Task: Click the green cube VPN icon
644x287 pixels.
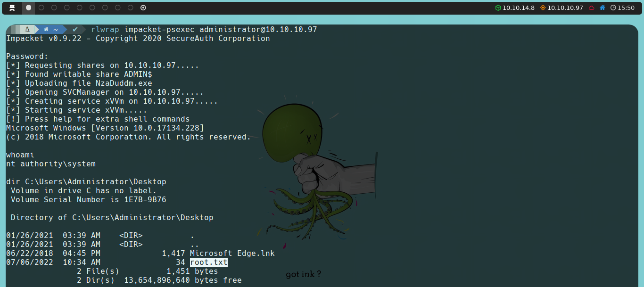Action: point(498,8)
